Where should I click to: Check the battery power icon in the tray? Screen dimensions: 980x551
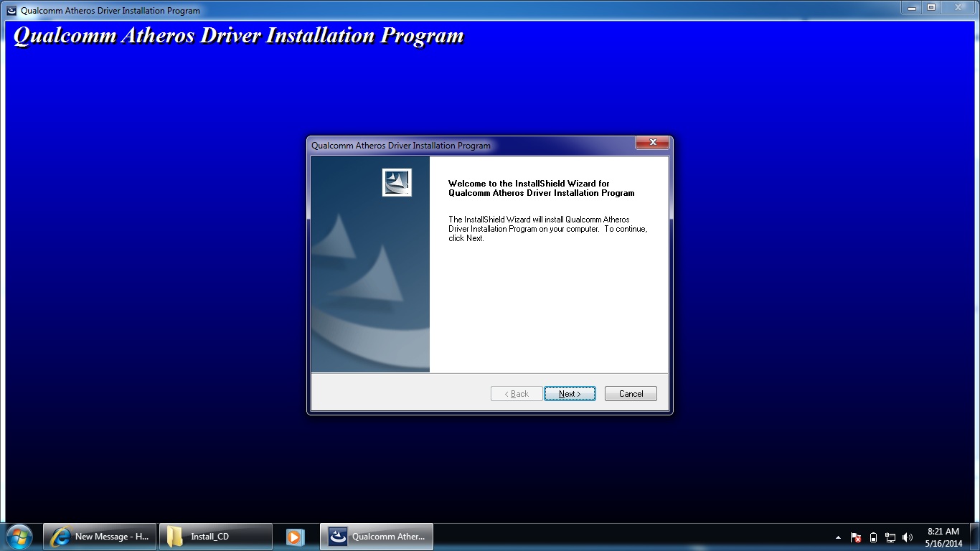coord(873,537)
